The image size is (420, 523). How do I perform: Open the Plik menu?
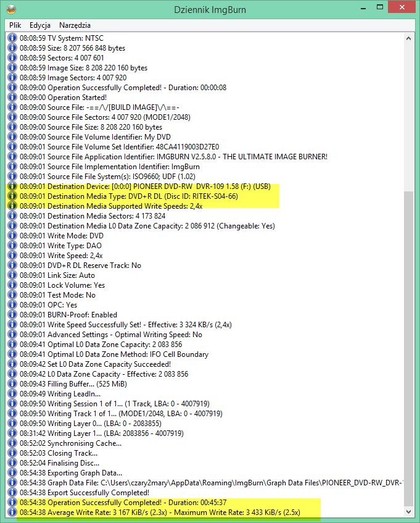(x=15, y=25)
